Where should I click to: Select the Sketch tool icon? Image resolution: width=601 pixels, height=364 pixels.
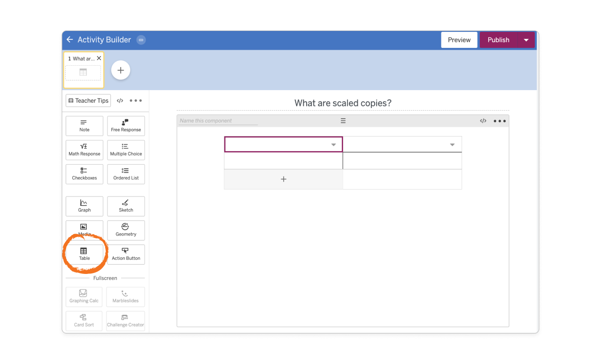(x=125, y=206)
